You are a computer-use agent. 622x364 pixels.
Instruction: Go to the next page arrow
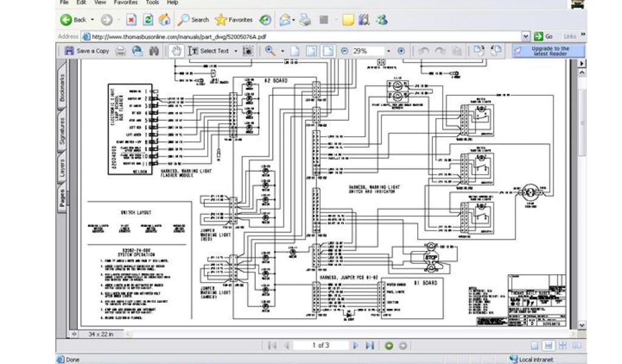click(355, 346)
